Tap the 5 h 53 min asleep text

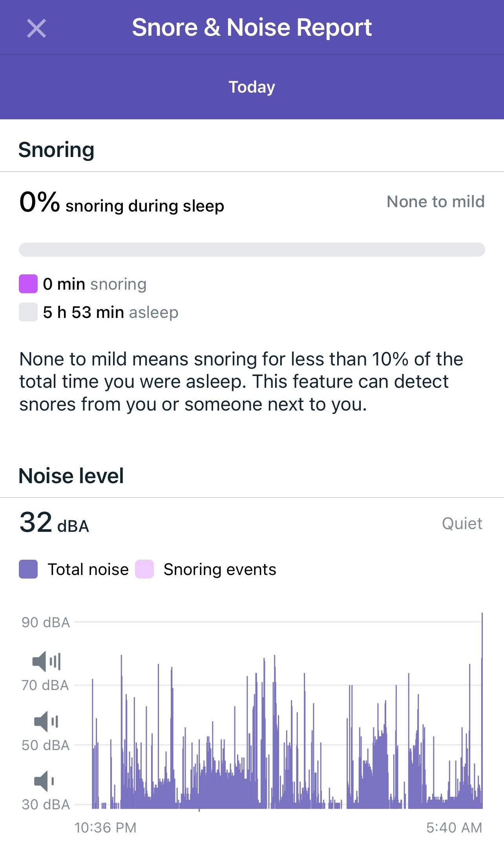[110, 312]
